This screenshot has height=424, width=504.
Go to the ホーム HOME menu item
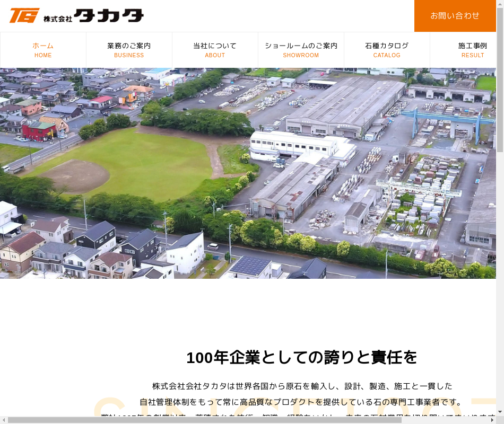tap(43, 50)
